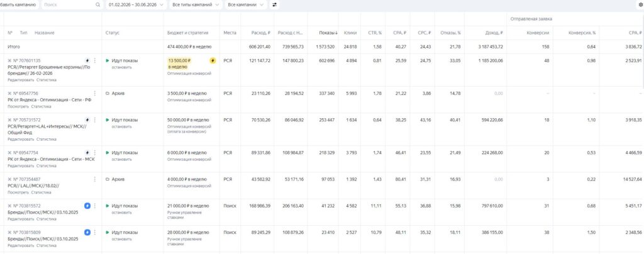Sort by the Показы column header
The width and height of the screenshot is (644, 254).
[x=328, y=33]
